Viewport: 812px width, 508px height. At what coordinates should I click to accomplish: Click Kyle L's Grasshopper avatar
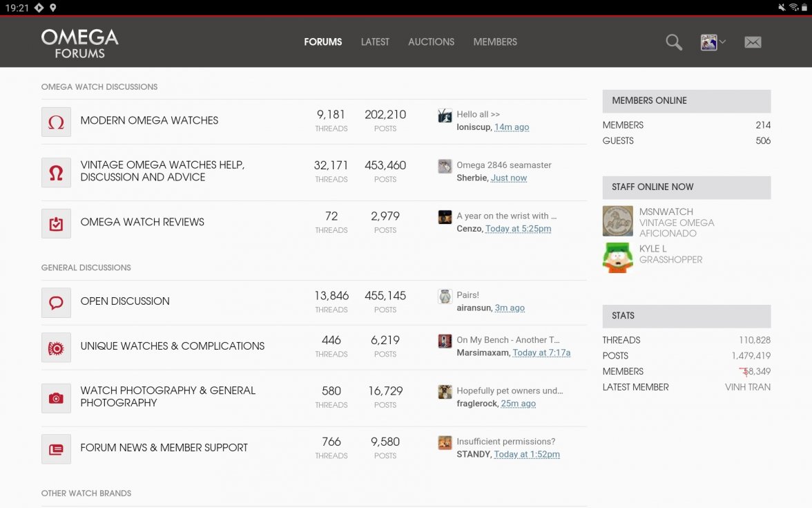(617, 258)
